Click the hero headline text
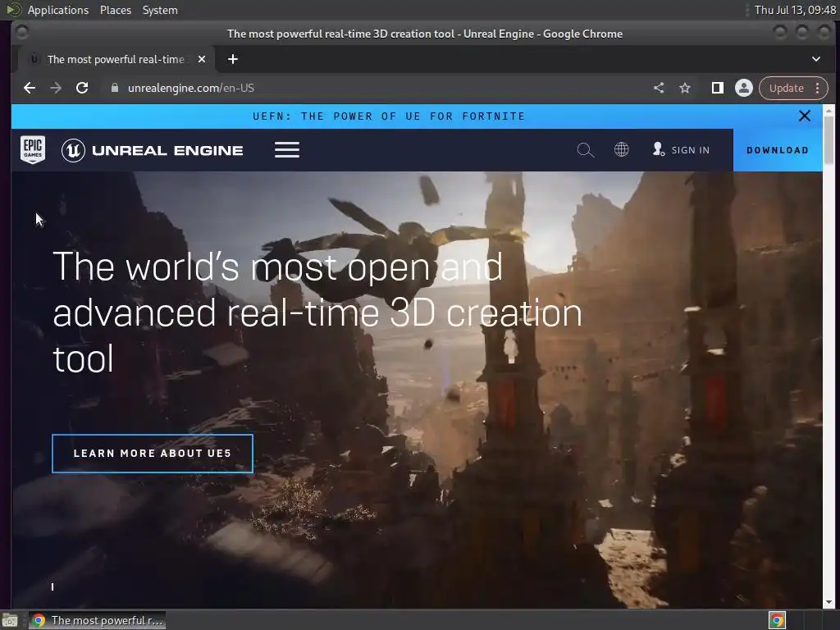The height and width of the screenshot is (630, 840). pos(317,313)
